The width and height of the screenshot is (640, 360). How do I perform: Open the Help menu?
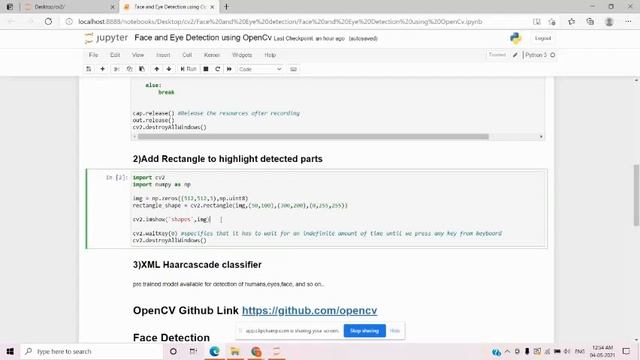[x=270, y=55]
